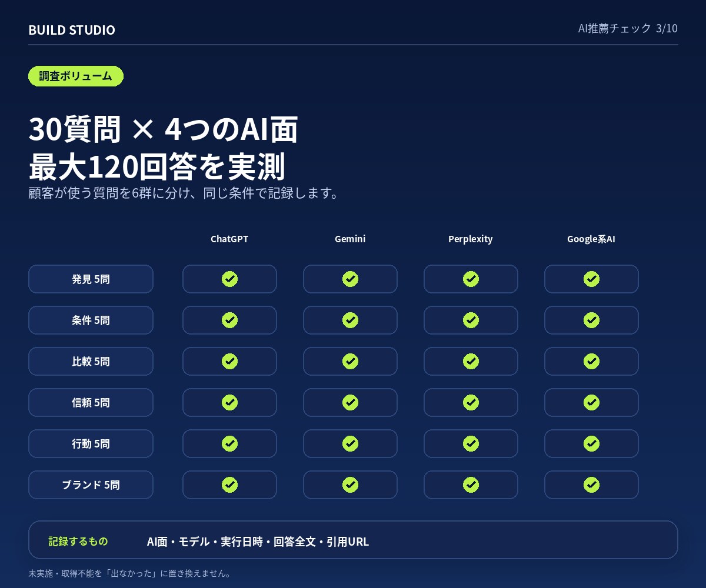This screenshot has height=588, width=706.
Task: Click the Google系AI checkmark in 発見 5問 row
Action: pyautogui.click(x=591, y=279)
